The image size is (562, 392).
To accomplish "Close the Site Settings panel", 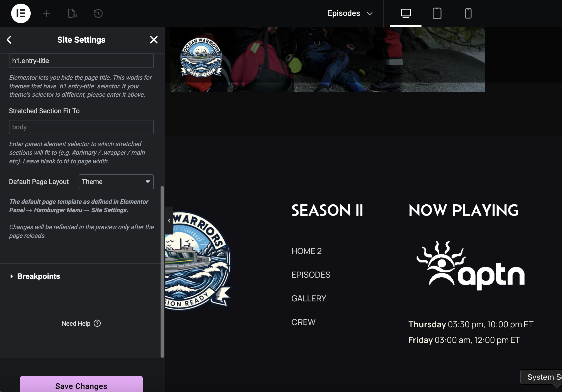I will coord(154,40).
